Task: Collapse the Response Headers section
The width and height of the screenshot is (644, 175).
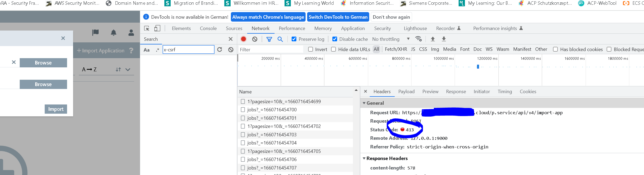Action: click(364, 158)
